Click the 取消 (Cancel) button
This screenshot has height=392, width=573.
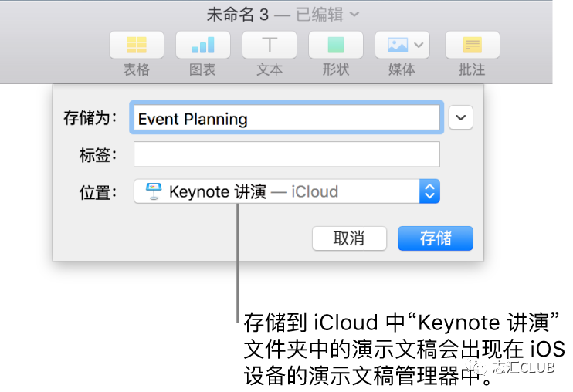pos(349,238)
